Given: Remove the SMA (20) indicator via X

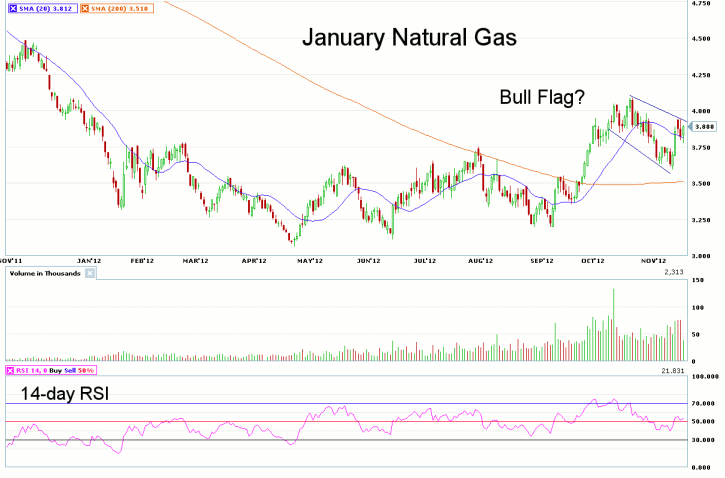Looking at the screenshot, I should [x=10, y=6].
